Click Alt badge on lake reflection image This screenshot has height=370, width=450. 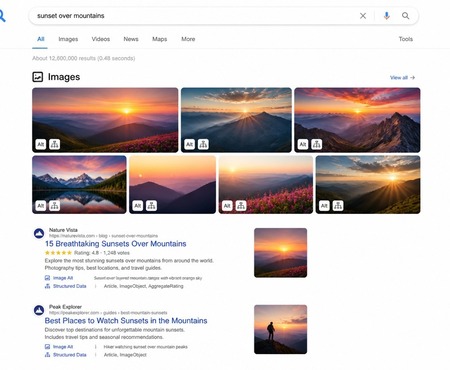41,206
